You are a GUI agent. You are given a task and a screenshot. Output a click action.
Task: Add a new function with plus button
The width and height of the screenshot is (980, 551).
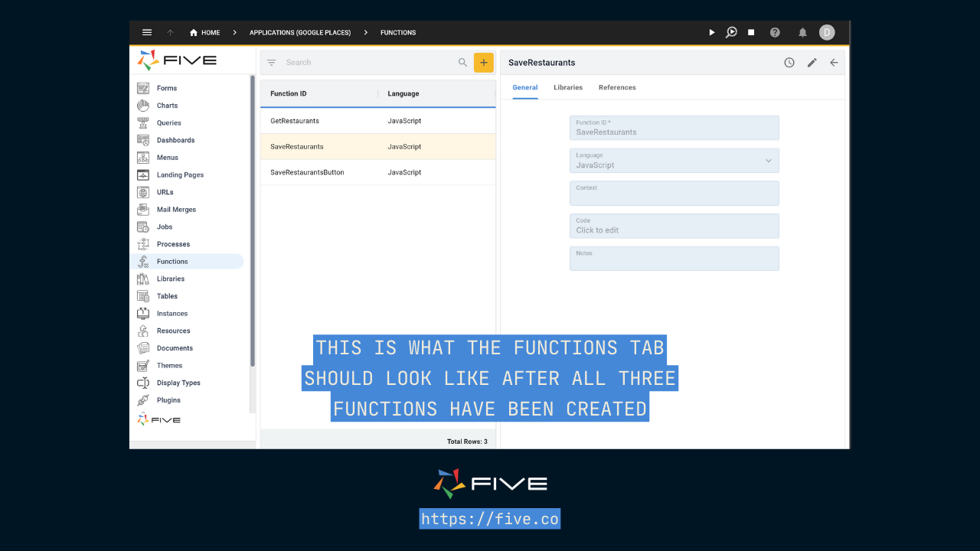click(x=484, y=63)
